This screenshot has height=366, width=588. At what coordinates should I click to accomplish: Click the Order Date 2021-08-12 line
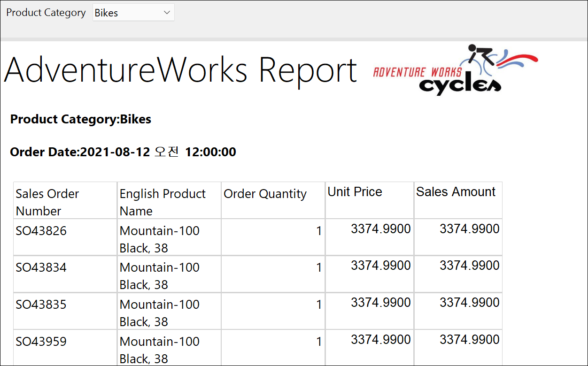pos(123,152)
